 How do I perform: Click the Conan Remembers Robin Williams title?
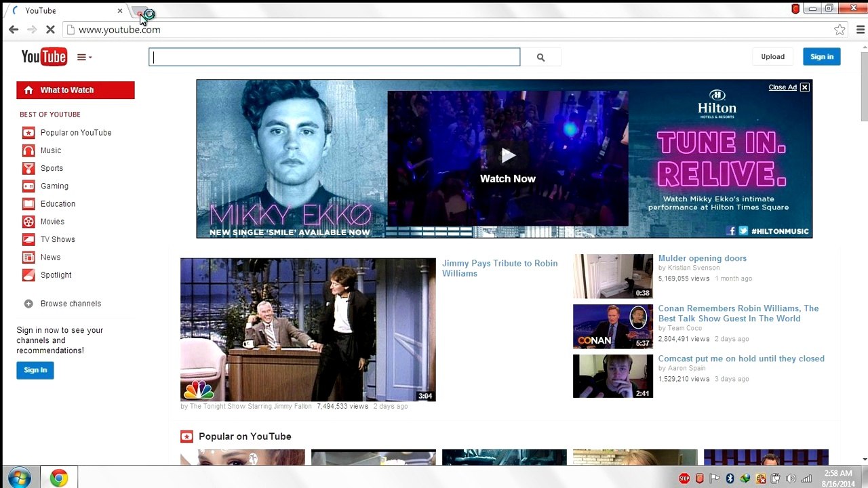738,313
